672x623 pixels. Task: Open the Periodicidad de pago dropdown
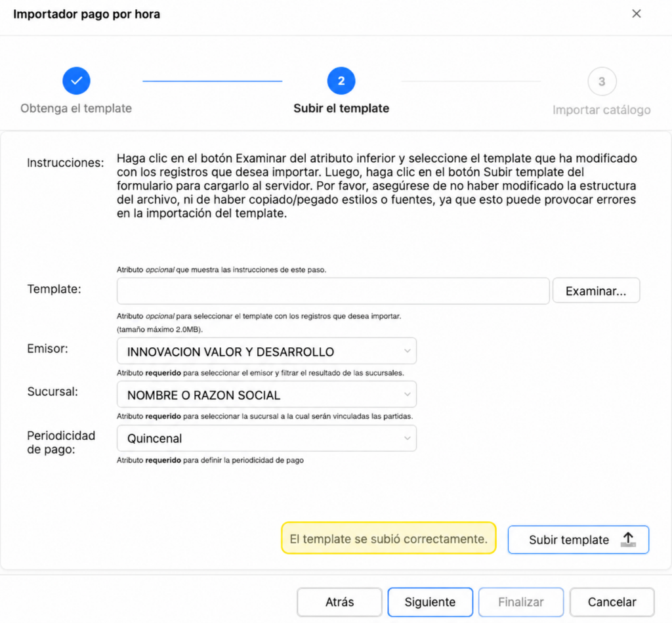(x=266, y=439)
